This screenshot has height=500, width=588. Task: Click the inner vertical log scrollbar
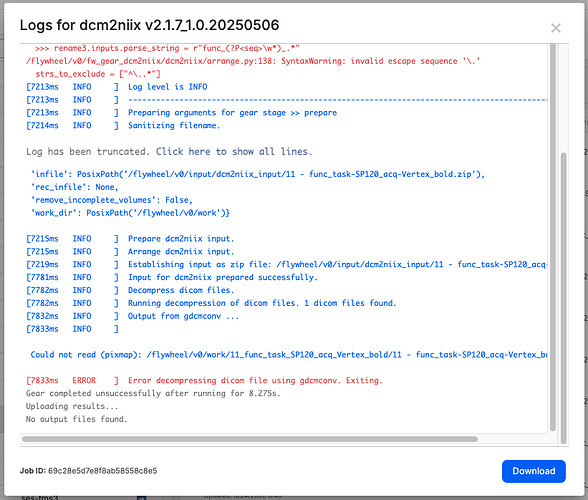click(553, 237)
